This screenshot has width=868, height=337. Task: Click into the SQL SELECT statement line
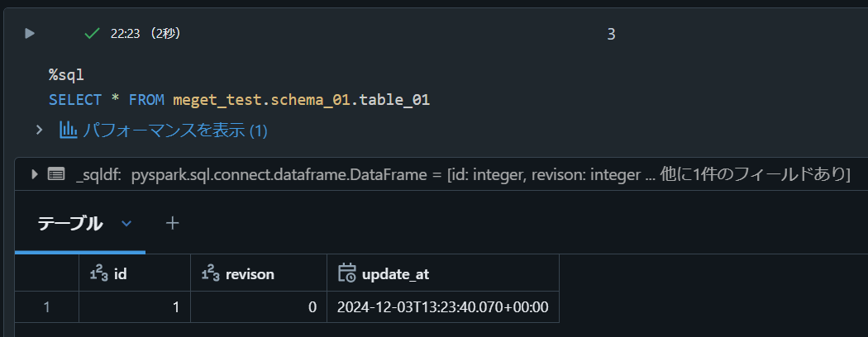coord(240,100)
